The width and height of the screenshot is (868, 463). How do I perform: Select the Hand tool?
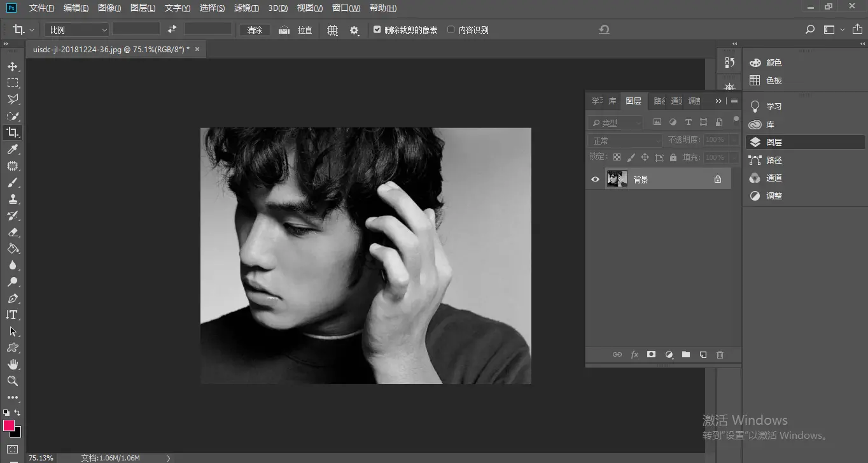[13, 364]
